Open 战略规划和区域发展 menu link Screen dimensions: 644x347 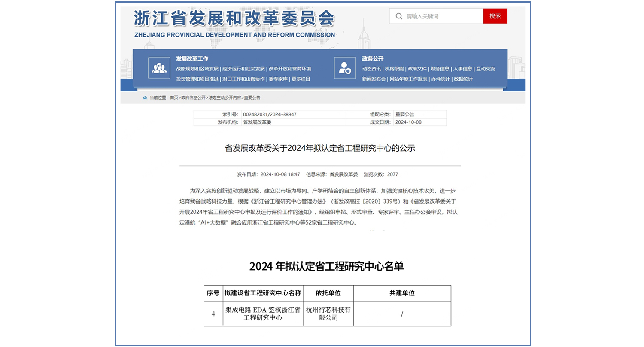[197, 69]
